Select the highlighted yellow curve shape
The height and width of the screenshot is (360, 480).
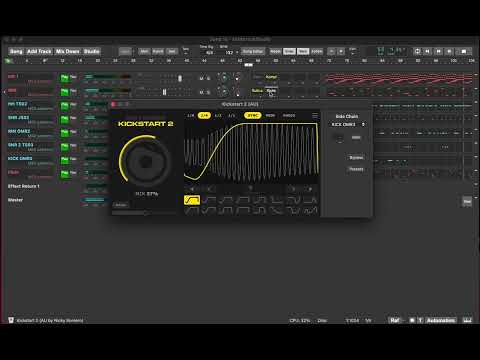click(192, 200)
